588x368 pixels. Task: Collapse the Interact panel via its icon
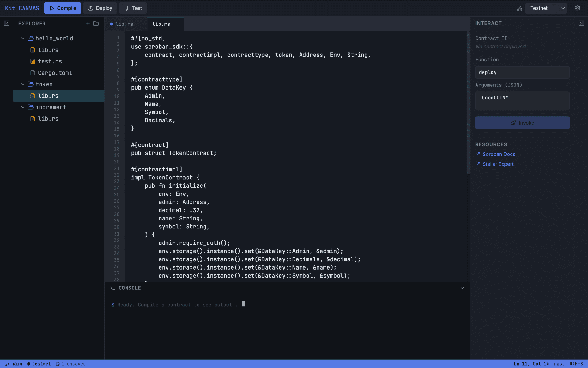[x=582, y=23]
